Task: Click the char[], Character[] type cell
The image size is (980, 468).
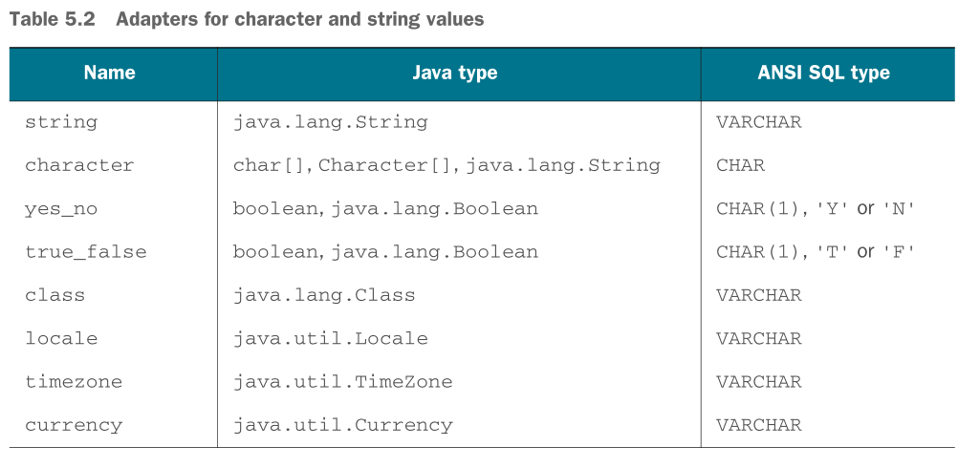Action: [446, 164]
